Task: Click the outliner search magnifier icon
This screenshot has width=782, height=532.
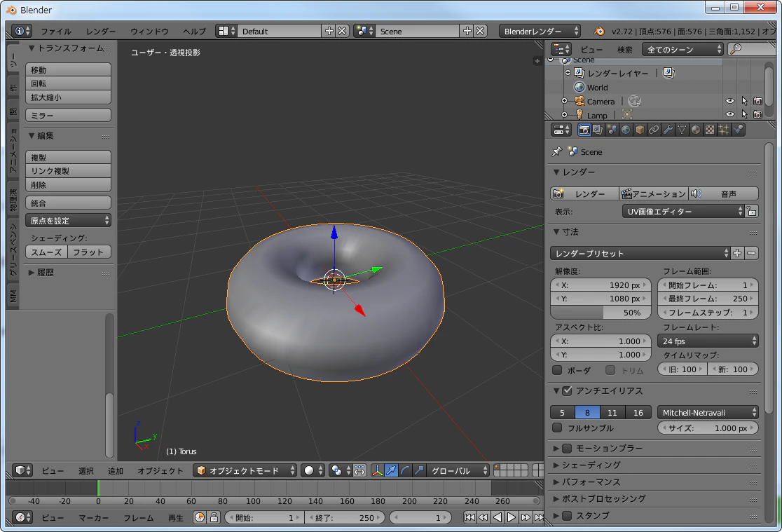Action: [736, 49]
